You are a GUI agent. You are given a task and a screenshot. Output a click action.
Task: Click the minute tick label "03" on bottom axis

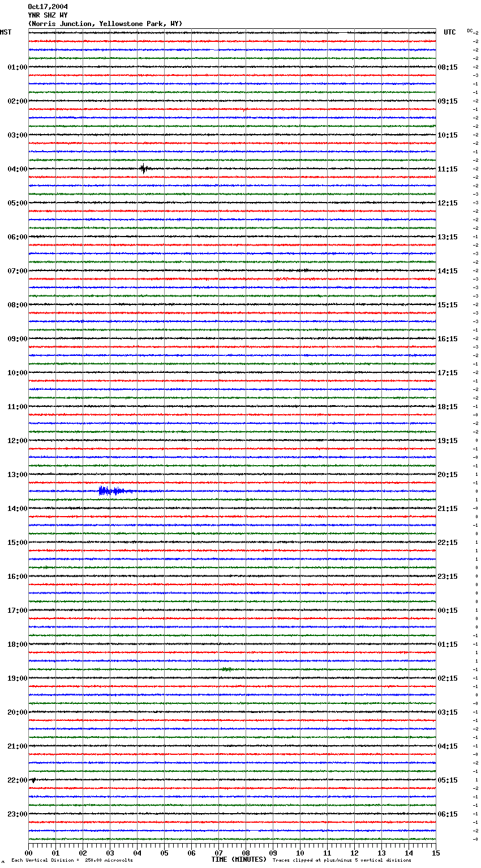coord(110,853)
